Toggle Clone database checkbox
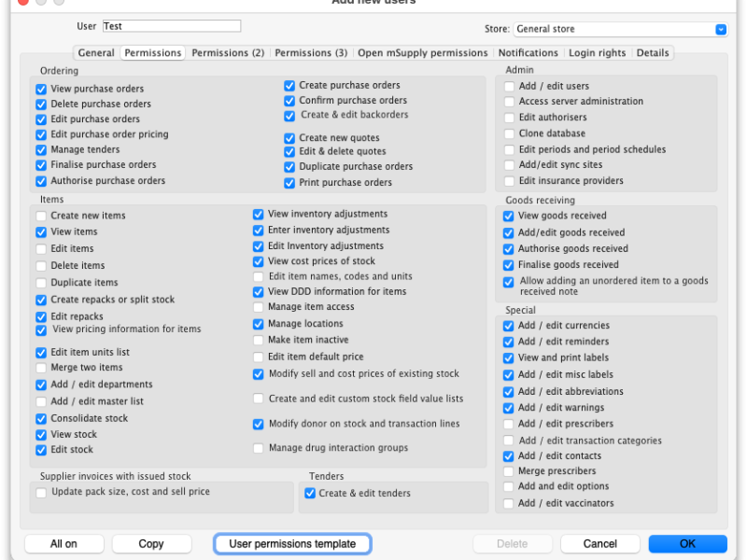 pyautogui.click(x=509, y=133)
